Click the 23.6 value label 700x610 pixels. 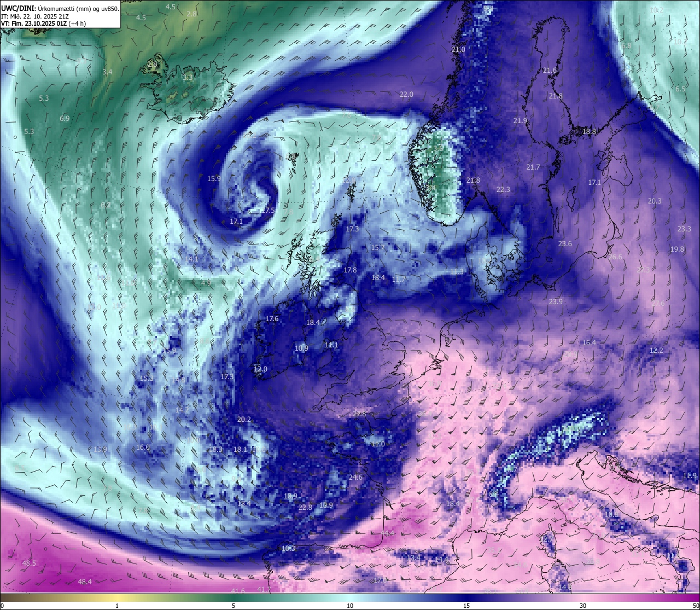tap(565, 243)
